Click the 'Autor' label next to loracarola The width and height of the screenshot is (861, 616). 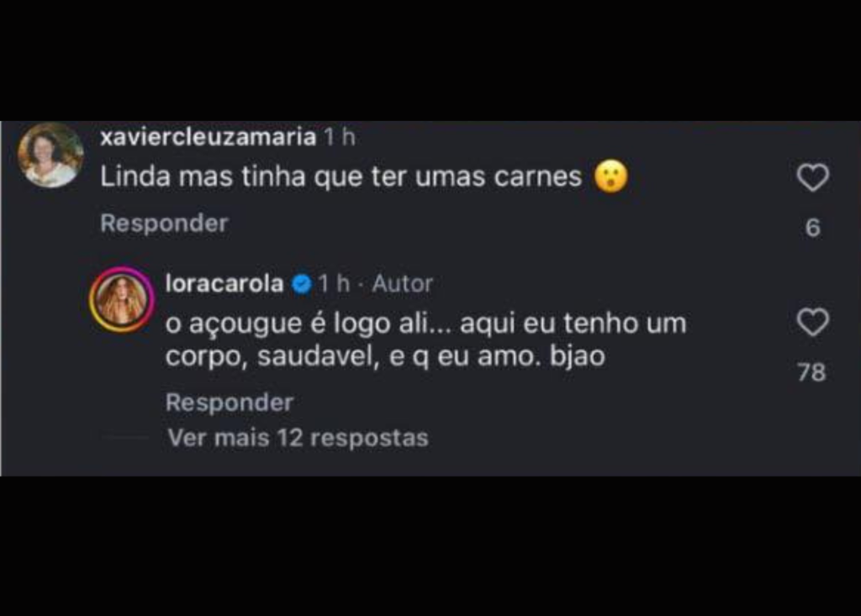403,284
